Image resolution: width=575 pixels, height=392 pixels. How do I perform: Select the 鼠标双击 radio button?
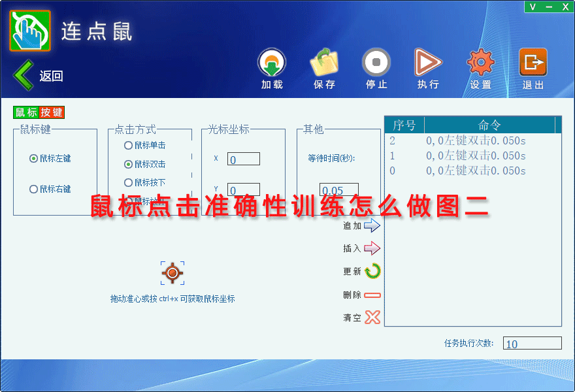tap(128, 164)
